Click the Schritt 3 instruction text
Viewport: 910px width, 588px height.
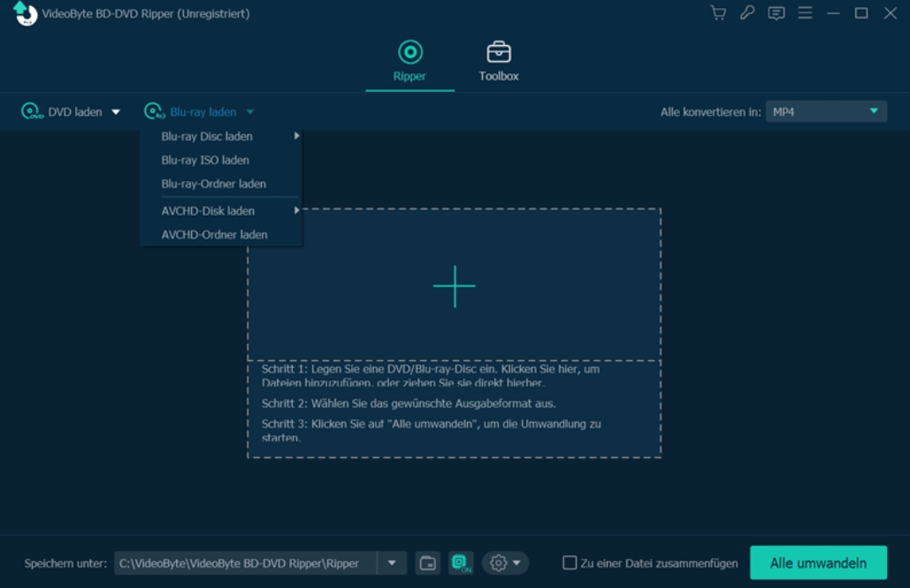[432, 430]
